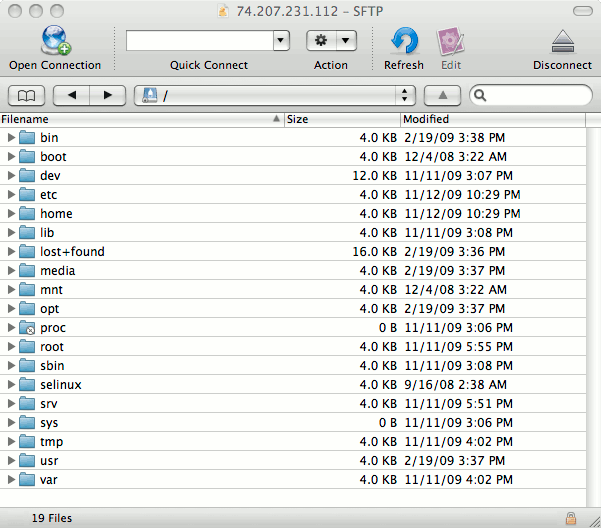Click the Edit toolbar icon

[x=450, y=41]
